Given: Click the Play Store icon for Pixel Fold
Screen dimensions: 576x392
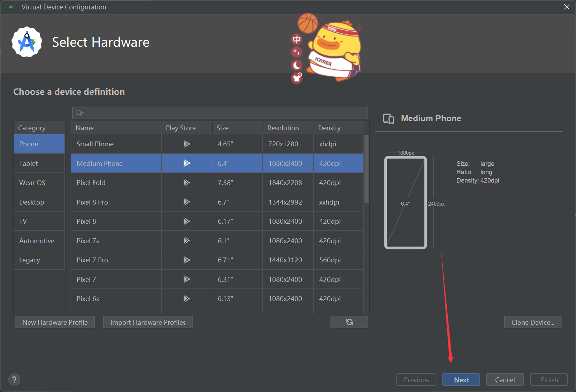Looking at the screenshot, I should [187, 183].
